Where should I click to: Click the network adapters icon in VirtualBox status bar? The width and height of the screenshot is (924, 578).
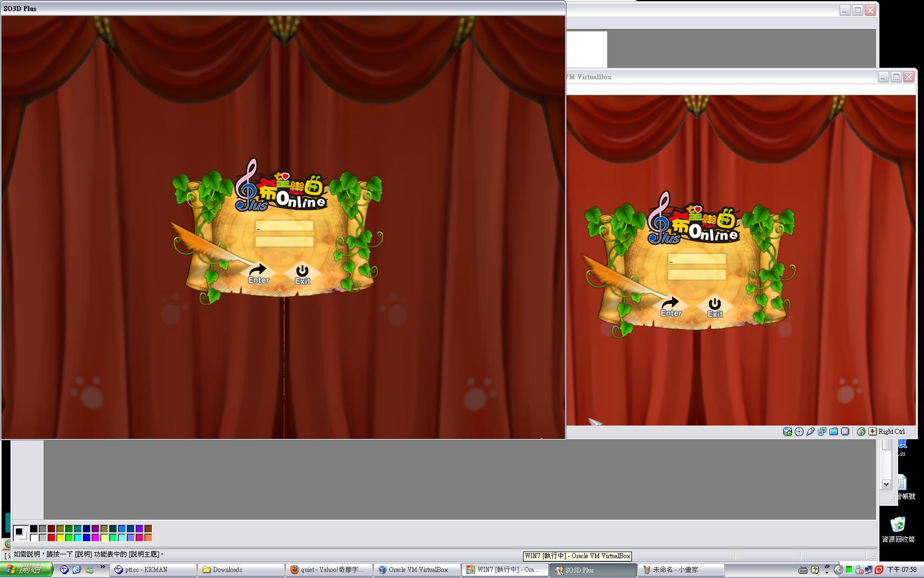click(822, 432)
